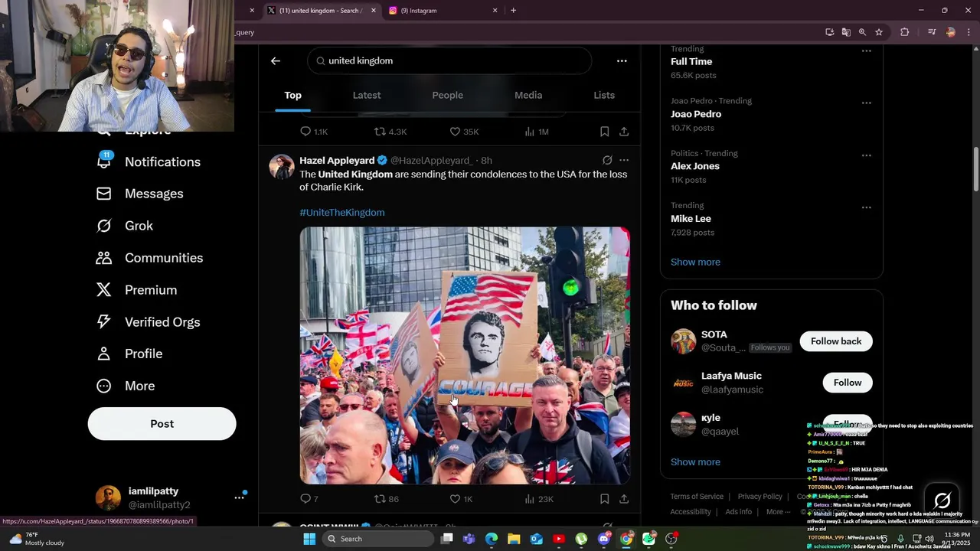The image size is (980, 551).
Task: Click the Post button
Action: click(162, 424)
